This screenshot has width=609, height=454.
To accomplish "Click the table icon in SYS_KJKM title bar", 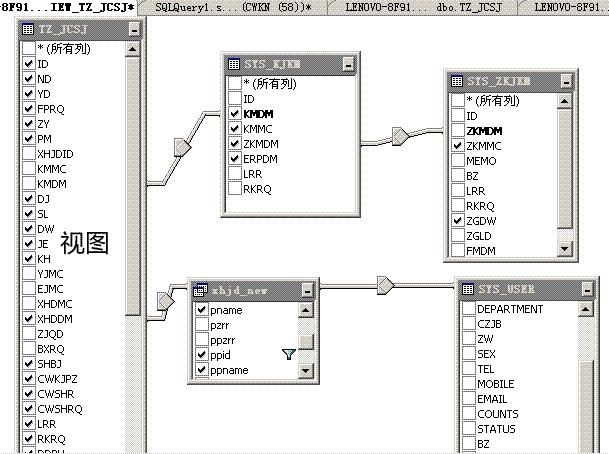I will [x=236, y=65].
